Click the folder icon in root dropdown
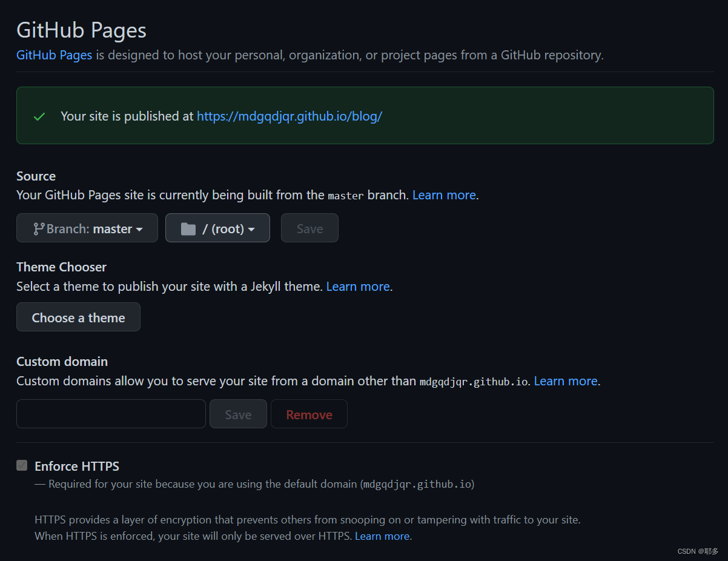 tap(188, 228)
